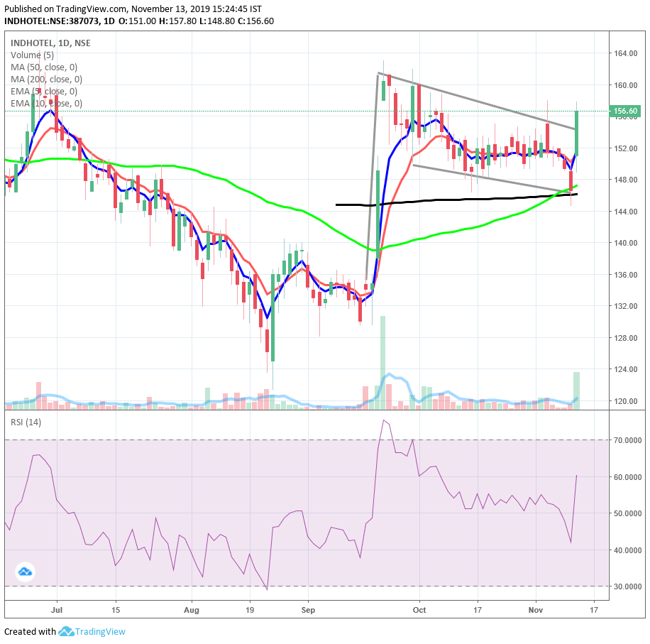Select the MA (50, close, 0) legend
This screenshot has height=644, width=650.
[45, 67]
